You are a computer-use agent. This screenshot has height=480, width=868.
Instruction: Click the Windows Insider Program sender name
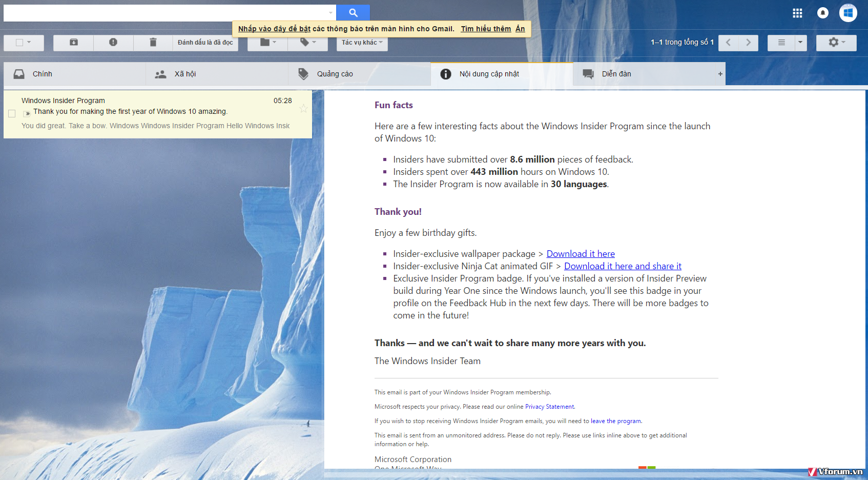(x=63, y=101)
